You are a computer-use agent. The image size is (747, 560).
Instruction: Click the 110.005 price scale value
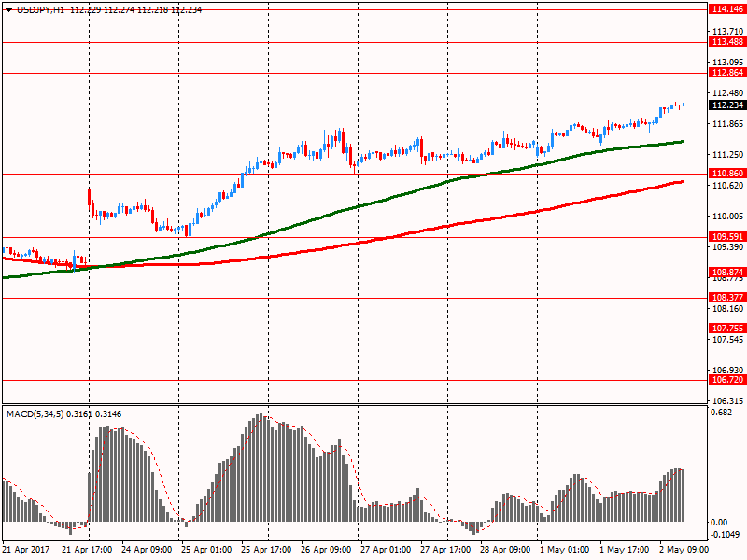point(727,217)
